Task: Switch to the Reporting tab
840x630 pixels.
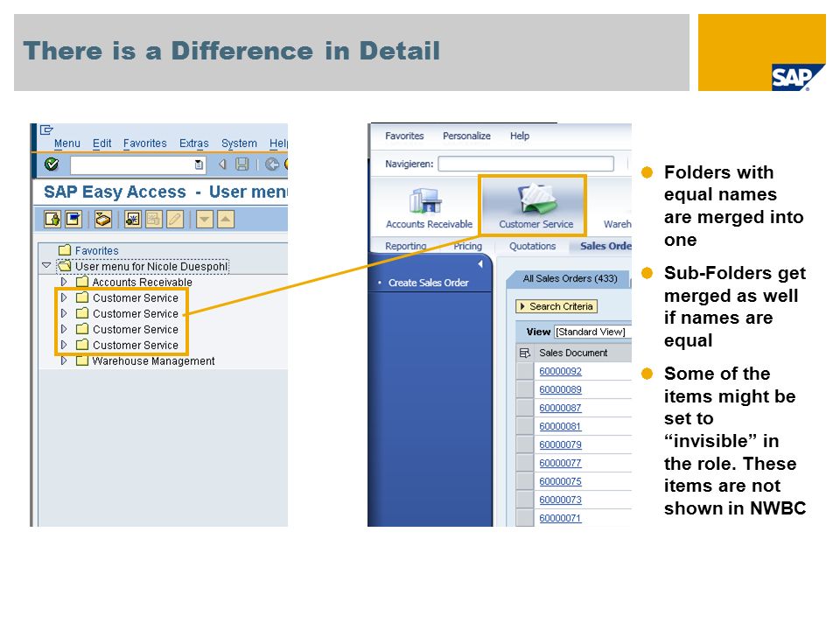Action: point(405,246)
